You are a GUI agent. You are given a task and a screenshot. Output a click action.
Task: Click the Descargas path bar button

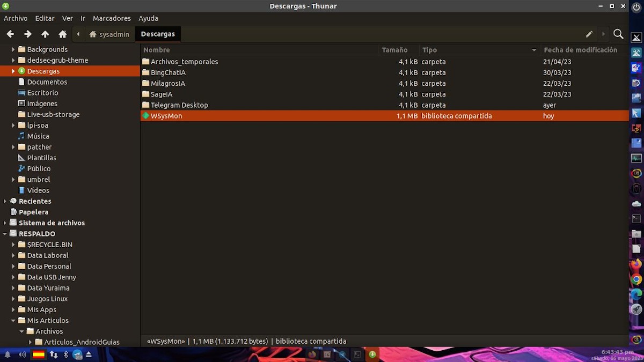tap(158, 34)
